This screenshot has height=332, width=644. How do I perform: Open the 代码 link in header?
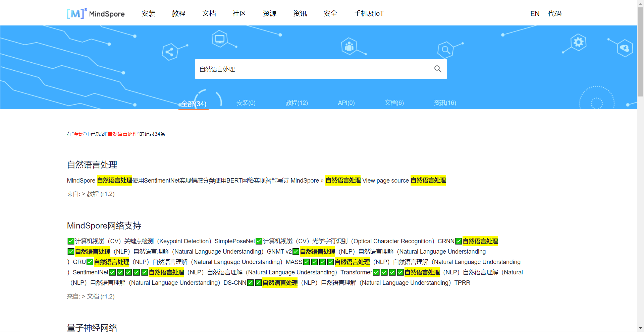click(x=555, y=13)
